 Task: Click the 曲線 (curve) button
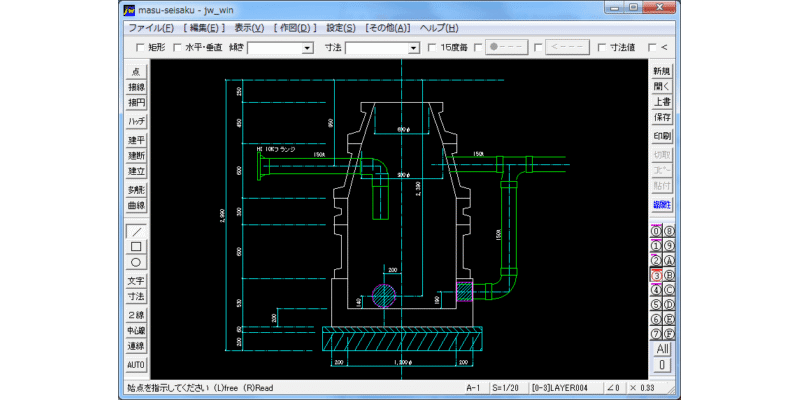pyautogui.click(x=136, y=206)
